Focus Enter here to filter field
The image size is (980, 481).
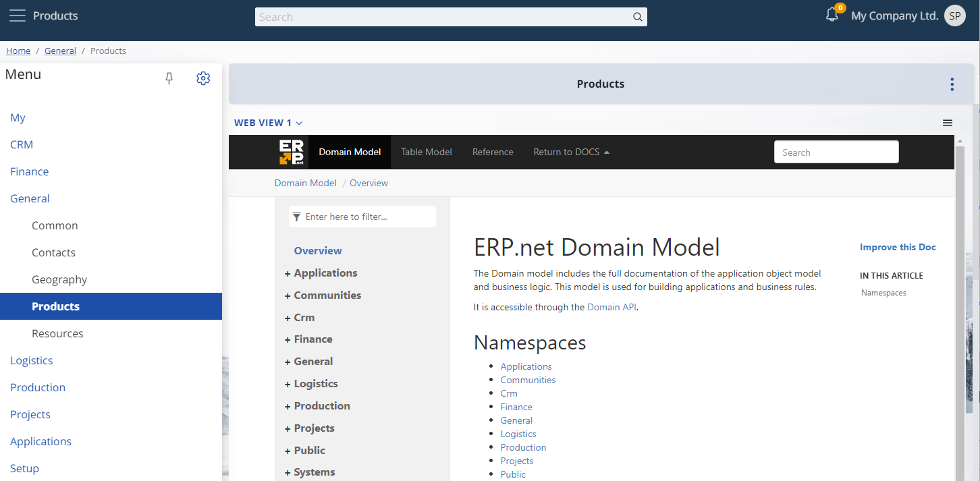(x=362, y=217)
